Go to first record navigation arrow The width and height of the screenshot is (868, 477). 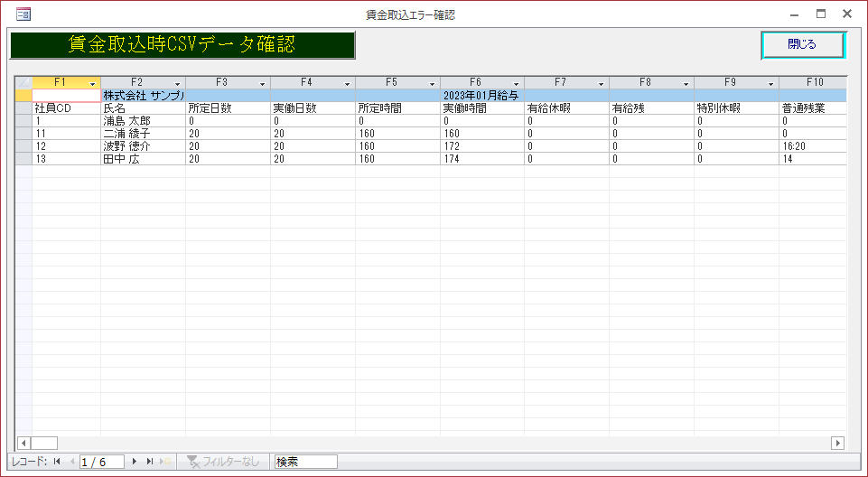[57, 462]
